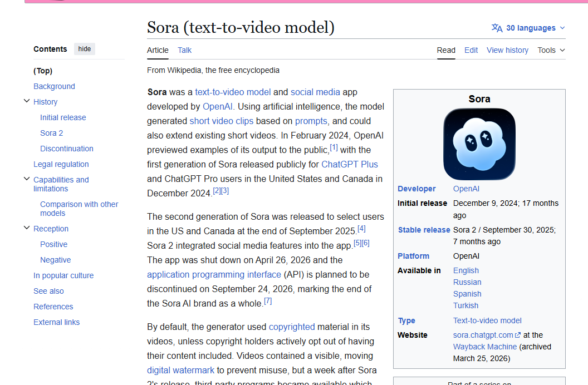This screenshot has height=385, width=588.
Task: Open the View history tab
Action: 507,50
